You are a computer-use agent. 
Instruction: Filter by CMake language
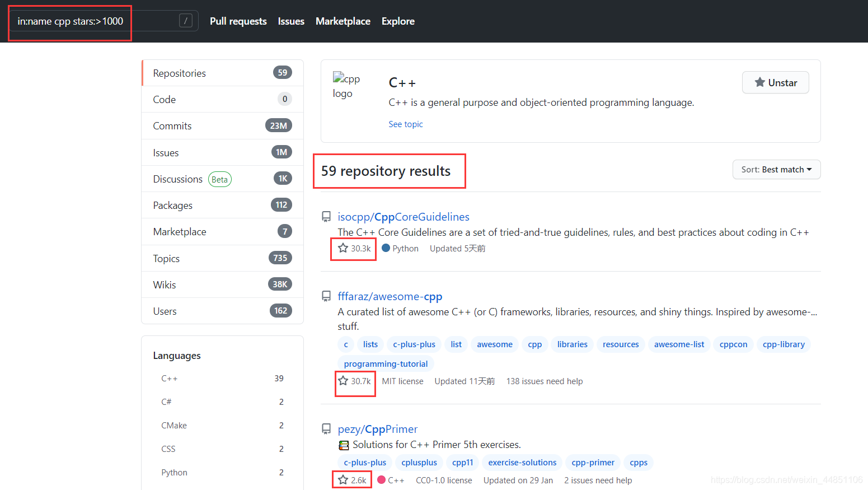tap(223, 426)
